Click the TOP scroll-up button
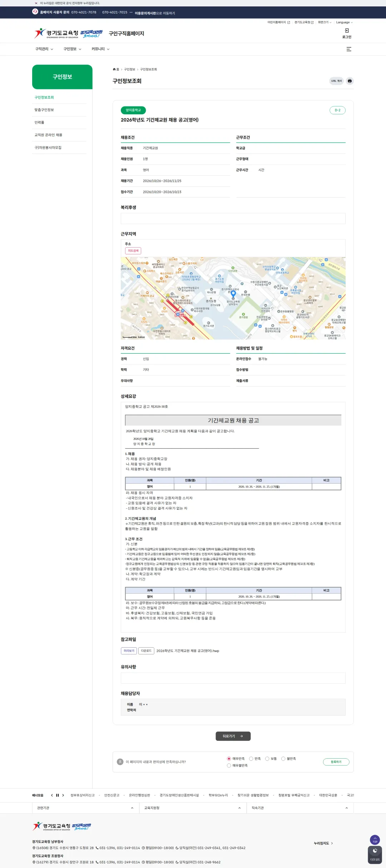The height and width of the screenshot is (868, 386). coord(375,839)
